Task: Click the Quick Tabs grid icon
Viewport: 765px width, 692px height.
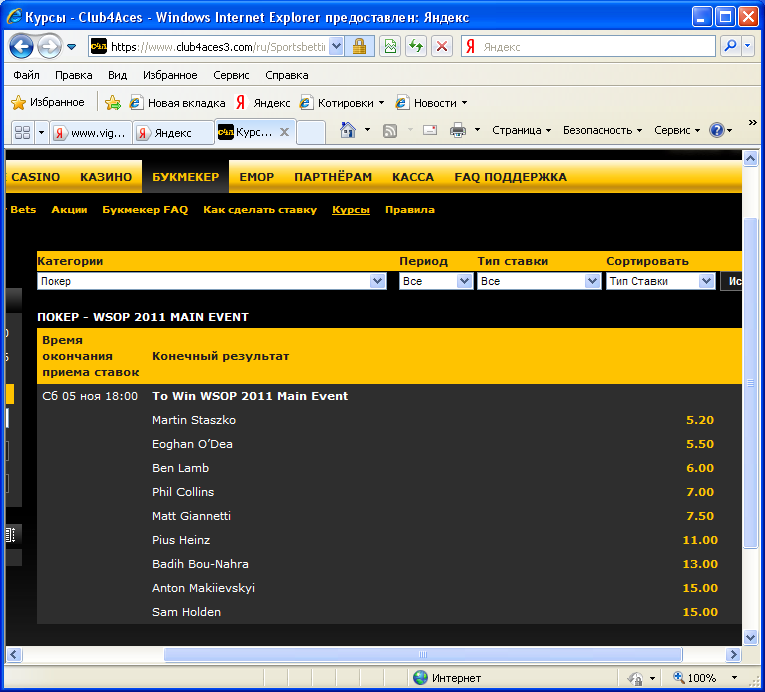Action: [x=22, y=132]
